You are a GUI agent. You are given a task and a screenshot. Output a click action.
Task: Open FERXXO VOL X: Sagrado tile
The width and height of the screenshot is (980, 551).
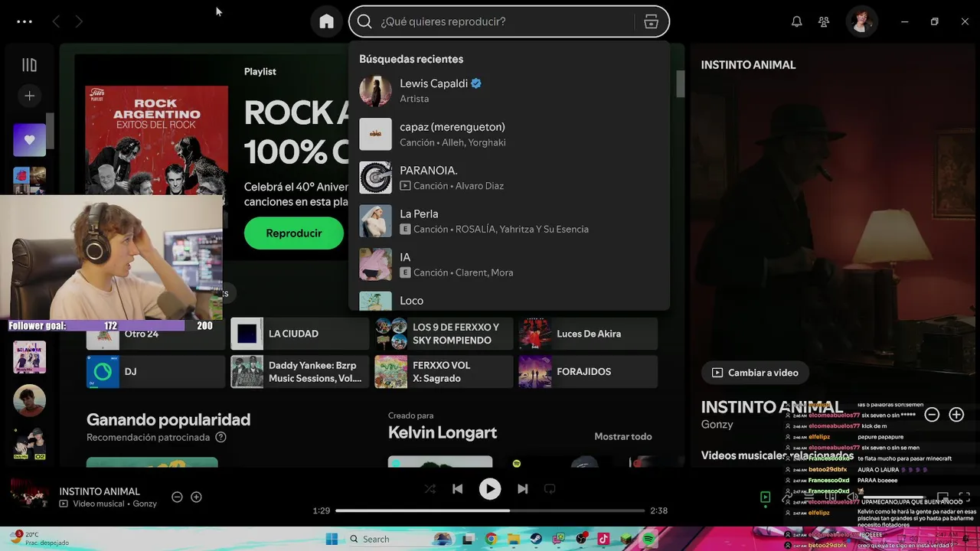[x=443, y=372]
